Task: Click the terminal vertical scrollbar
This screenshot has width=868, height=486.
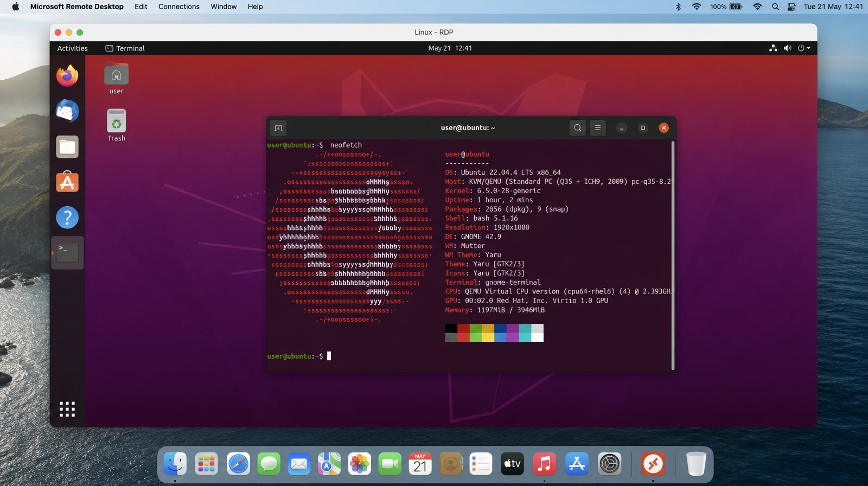Action: [x=673, y=255]
